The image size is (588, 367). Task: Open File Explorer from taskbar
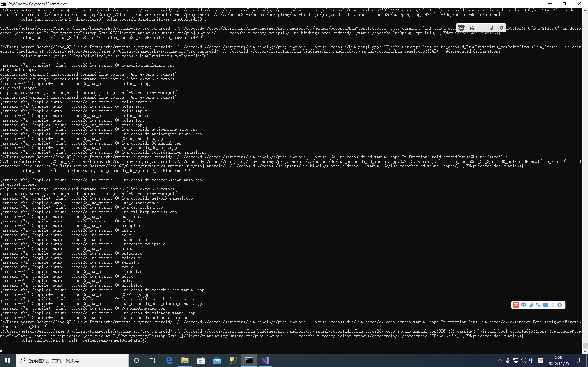click(x=185, y=360)
